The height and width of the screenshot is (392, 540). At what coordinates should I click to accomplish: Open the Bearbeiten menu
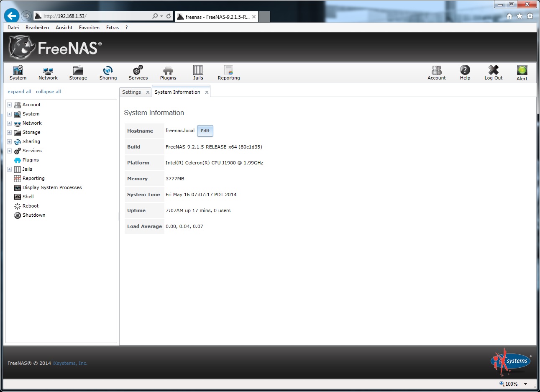(37, 28)
